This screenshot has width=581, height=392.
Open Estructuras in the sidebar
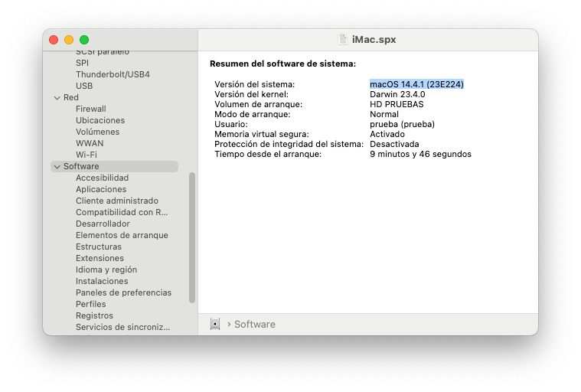[99, 247]
